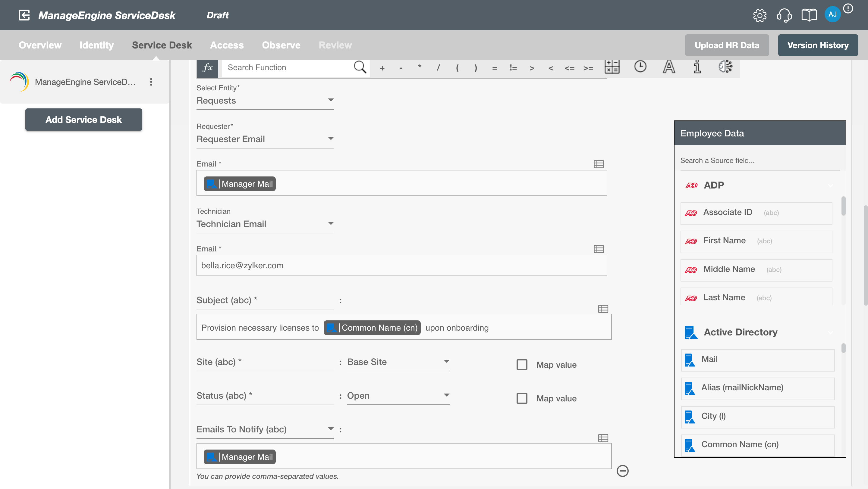This screenshot has width=868, height=489.
Task: Open the text functions A icon
Action: [669, 67]
